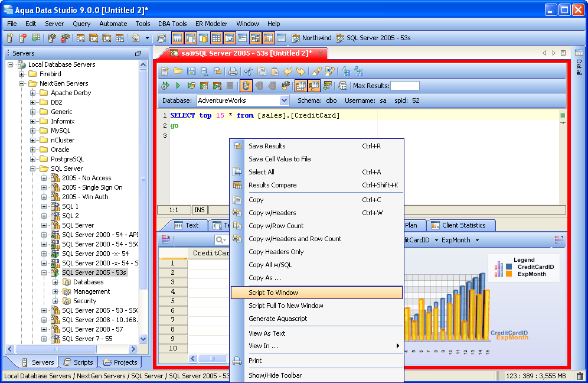Click the Northwind connection shortcut icon
This screenshot has height=383, width=588.
[296, 38]
